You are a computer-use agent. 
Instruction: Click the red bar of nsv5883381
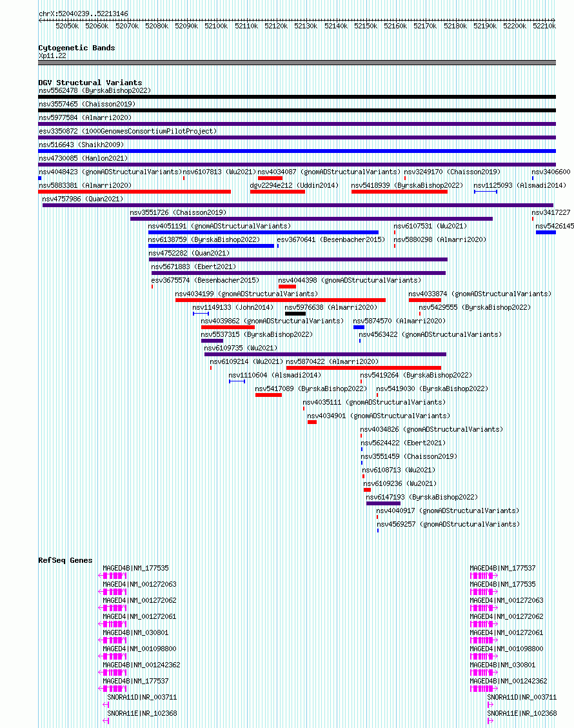[x=135, y=192]
